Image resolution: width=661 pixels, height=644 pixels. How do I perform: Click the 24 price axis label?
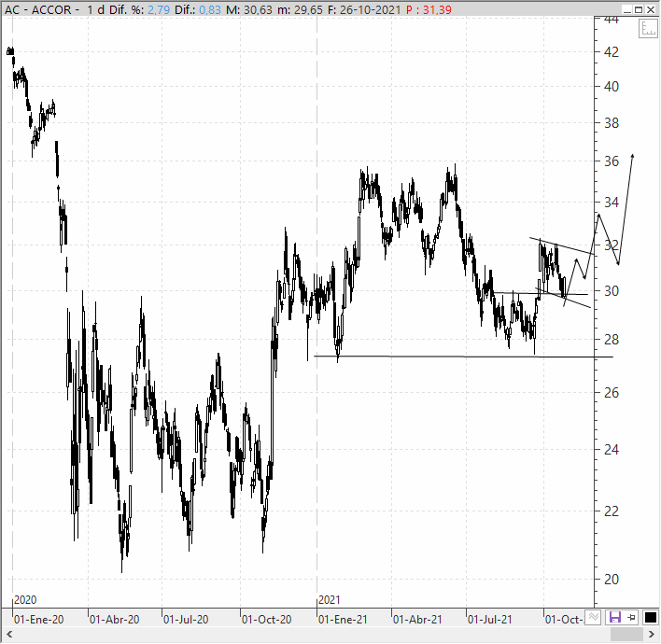pyautogui.click(x=612, y=450)
